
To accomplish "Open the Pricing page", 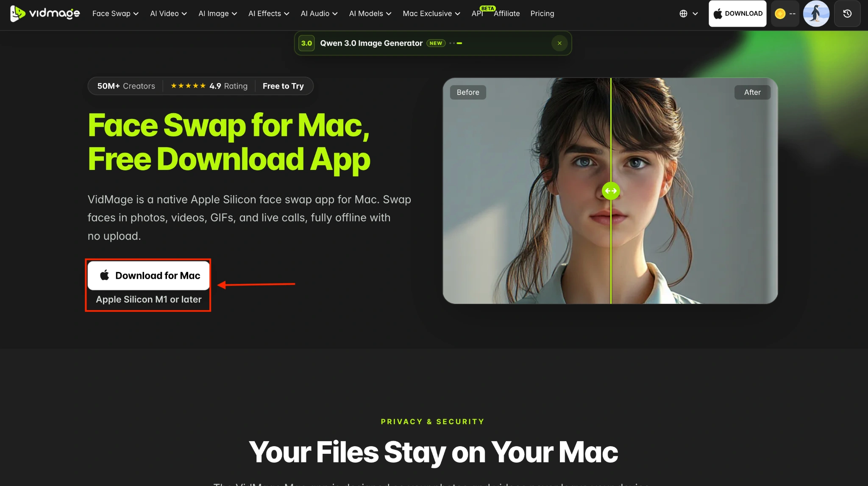I will (x=542, y=14).
